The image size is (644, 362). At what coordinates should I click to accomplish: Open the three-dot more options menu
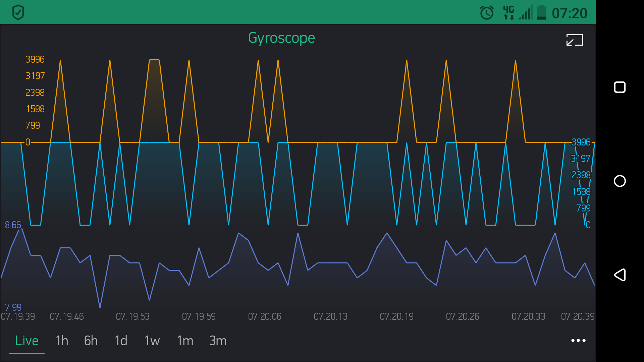tap(578, 341)
